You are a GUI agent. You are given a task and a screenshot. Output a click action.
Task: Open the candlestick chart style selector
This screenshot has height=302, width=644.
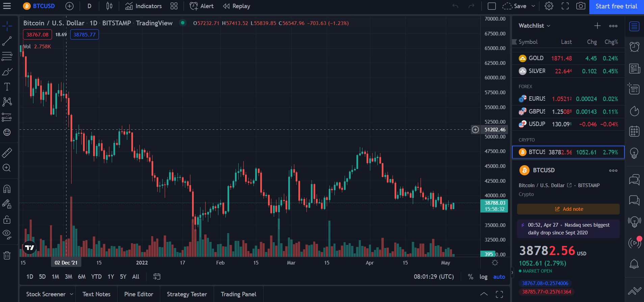[x=109, y=6]
